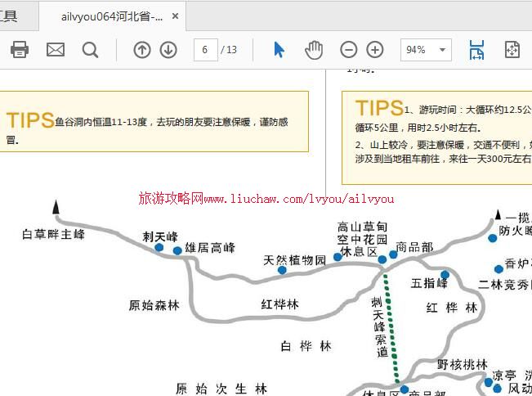Open the 94% zoom level dropdown

tap(426, 50)
